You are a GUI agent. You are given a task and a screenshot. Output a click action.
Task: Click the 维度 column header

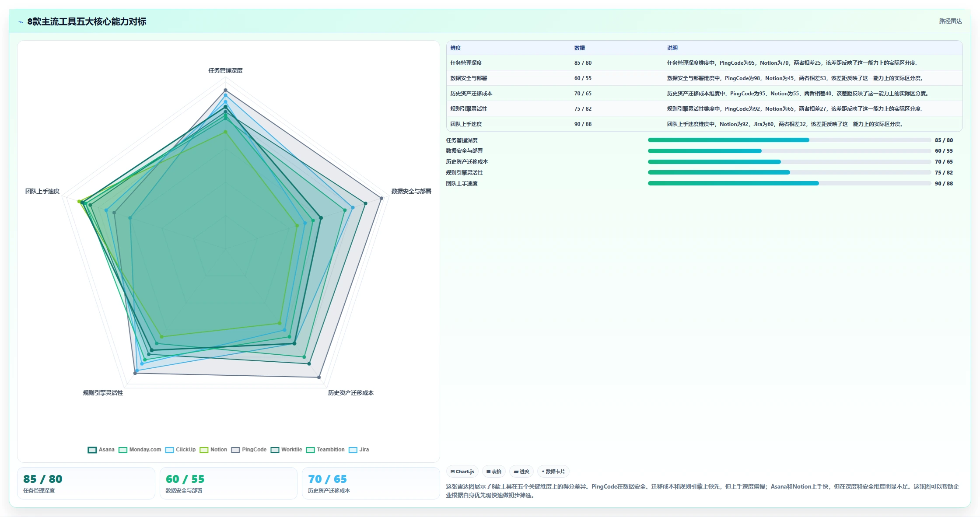pos(455,48)
